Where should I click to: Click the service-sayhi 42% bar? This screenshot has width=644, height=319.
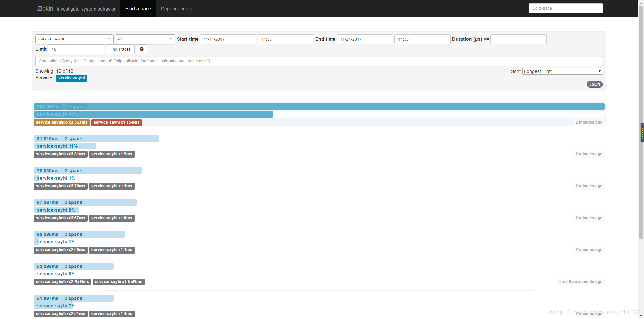click(153, 114)
